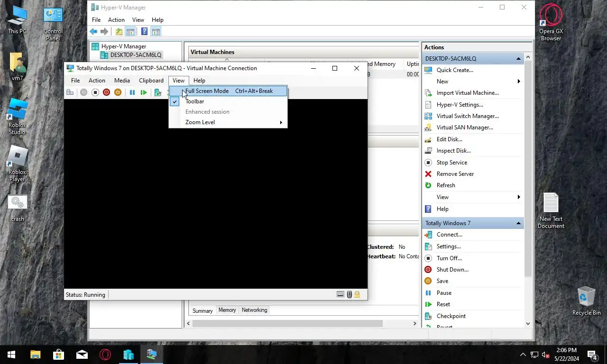Toggle console tree icon in Hyper-V toolbar
The image size is (607, 364).
130,32
